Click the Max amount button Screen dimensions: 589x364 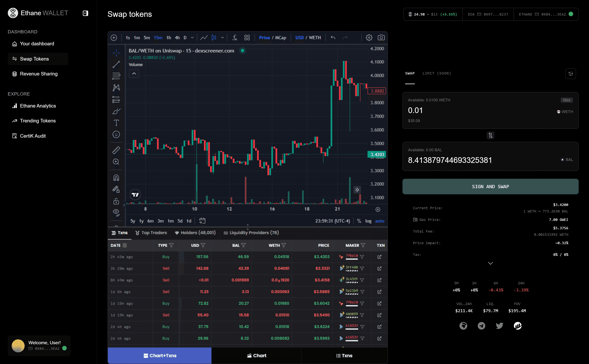point(566,100)
